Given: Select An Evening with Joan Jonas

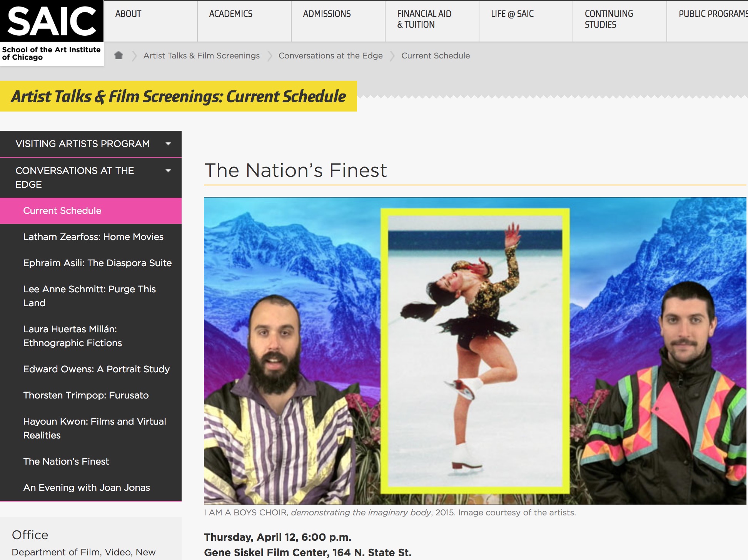Looking at the screenshot, I should pyautogui.click(x=87, y=488).
